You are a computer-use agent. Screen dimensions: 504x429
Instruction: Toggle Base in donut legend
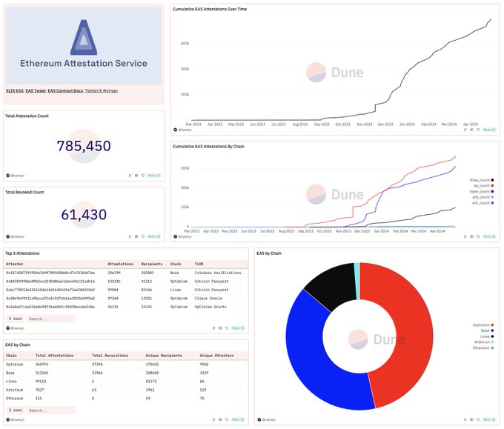coord(487,330)
